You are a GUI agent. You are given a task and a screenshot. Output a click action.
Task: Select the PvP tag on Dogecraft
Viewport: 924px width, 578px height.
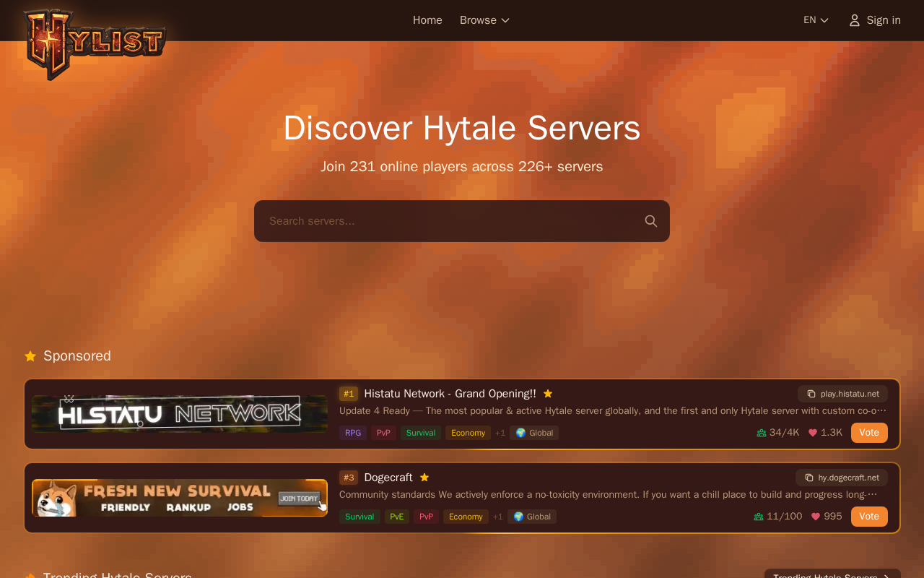tap(426, 517)
